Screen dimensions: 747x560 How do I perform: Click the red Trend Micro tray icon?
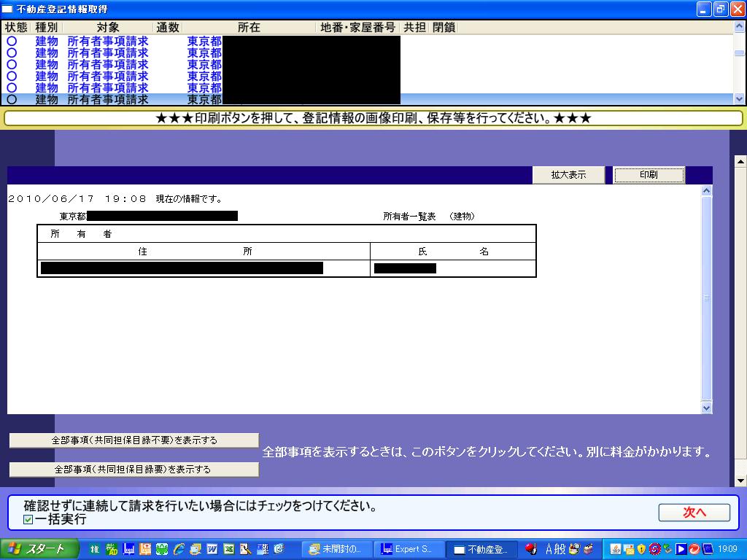pyautogui.click(x=694, y=549)
